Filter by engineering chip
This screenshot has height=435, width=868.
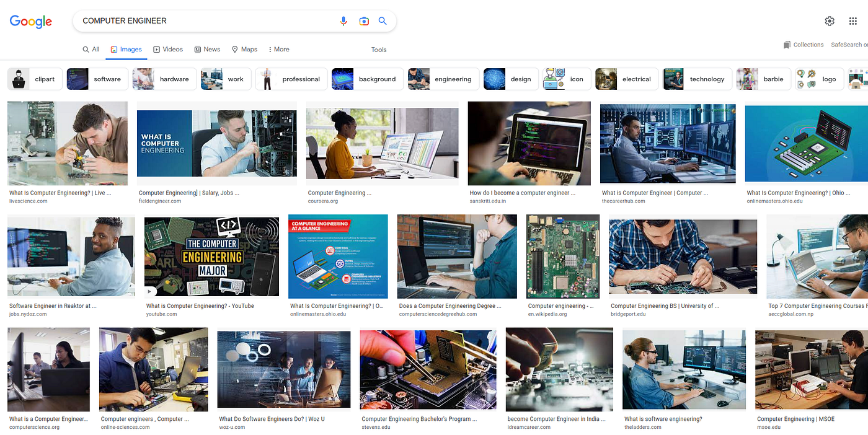[443, 79]
